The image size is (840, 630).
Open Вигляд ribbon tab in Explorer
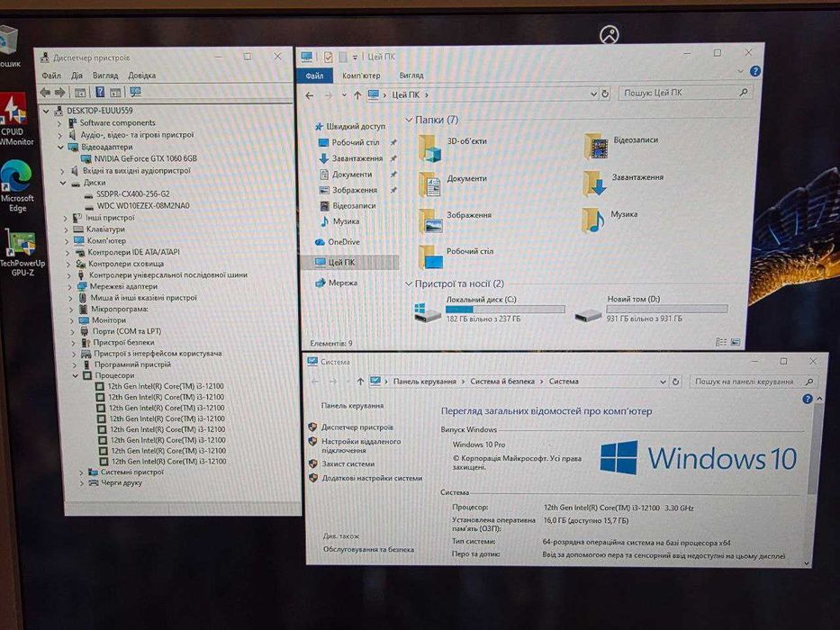click(x=411, y=76)
